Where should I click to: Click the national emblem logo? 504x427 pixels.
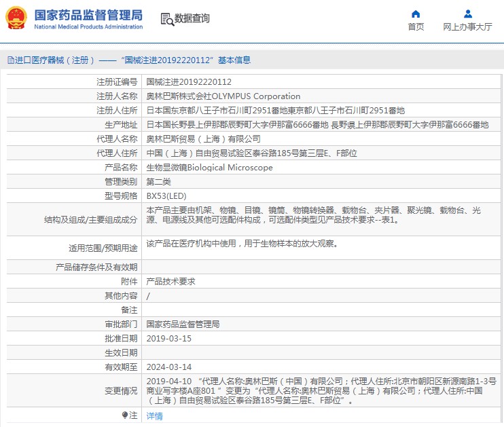(x=16, y=18)
